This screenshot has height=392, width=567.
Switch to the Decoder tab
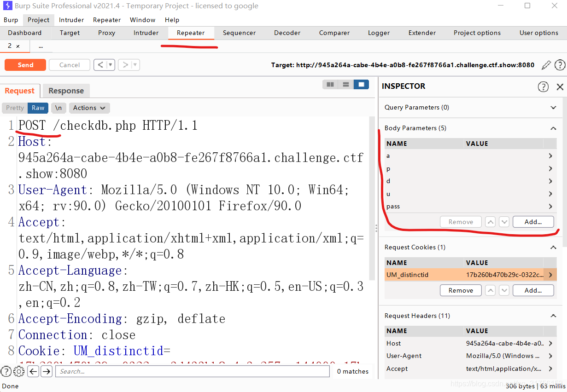click(287, 33)
